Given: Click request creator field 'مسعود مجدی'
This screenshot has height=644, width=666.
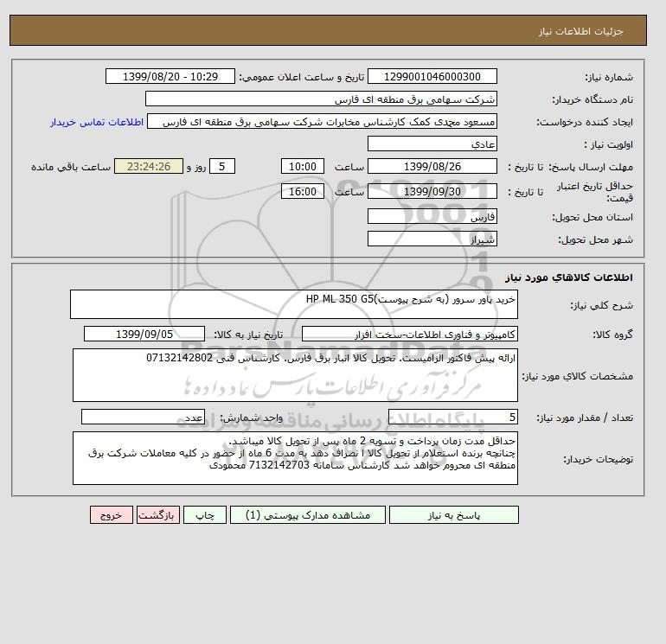Looking at the screenshot, I should pos(322,122).
